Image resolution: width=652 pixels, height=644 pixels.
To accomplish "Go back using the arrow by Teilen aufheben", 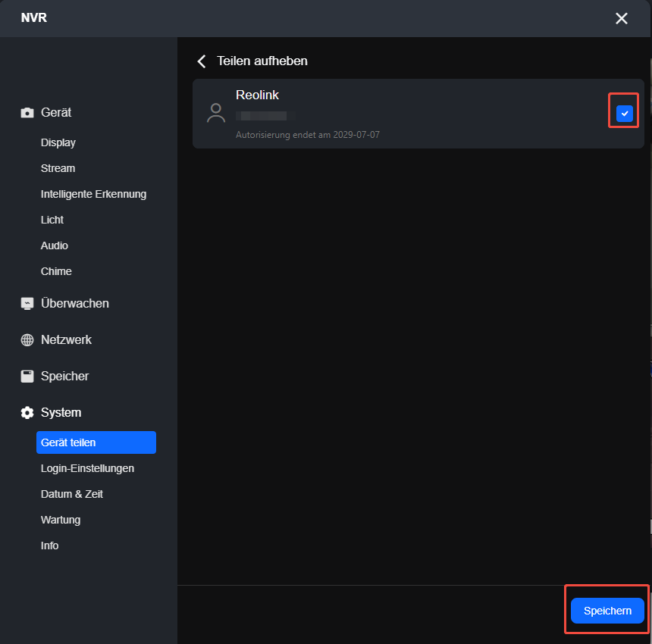I will [202, 61].
